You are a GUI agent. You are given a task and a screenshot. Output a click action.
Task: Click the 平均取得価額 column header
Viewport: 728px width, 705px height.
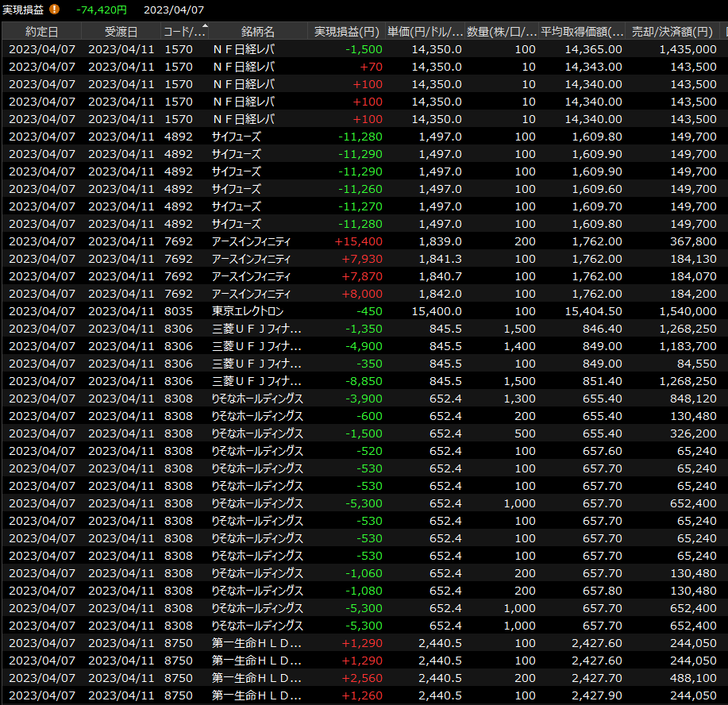pyautogui.click(x=581, y=32)
